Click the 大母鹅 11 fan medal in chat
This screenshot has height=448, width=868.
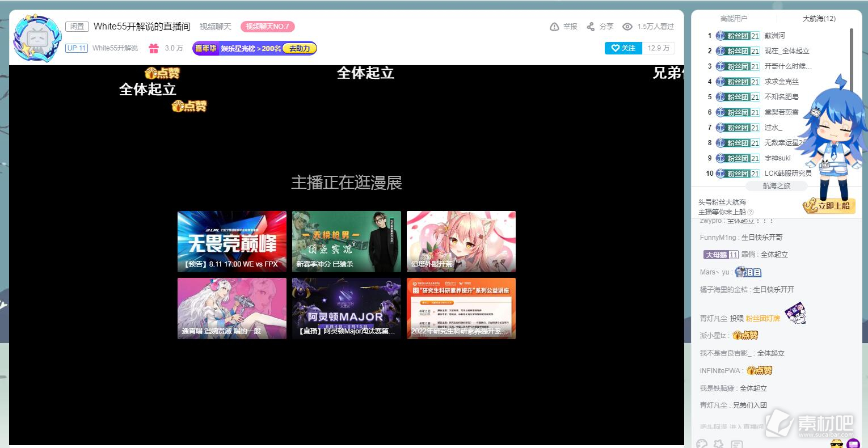click(x=721, y=255)
